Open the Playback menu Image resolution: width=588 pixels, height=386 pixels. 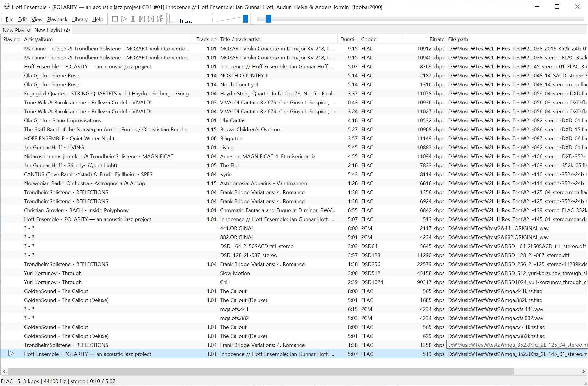pos(57,19)
